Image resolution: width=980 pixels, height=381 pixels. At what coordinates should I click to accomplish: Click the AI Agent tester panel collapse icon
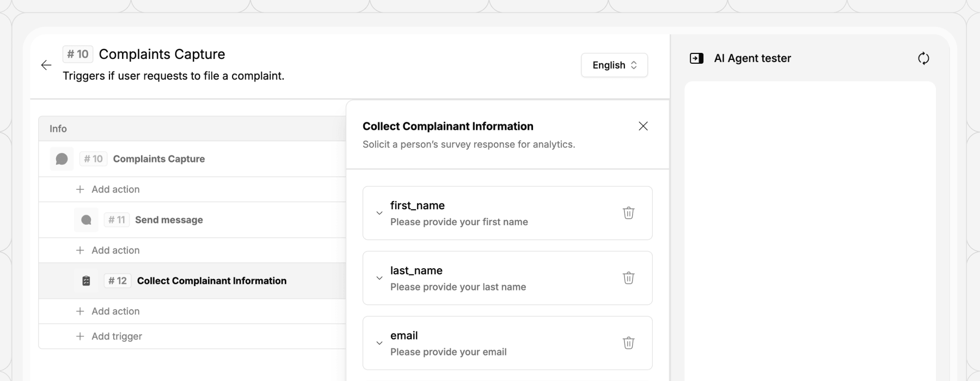click(696, 58)
